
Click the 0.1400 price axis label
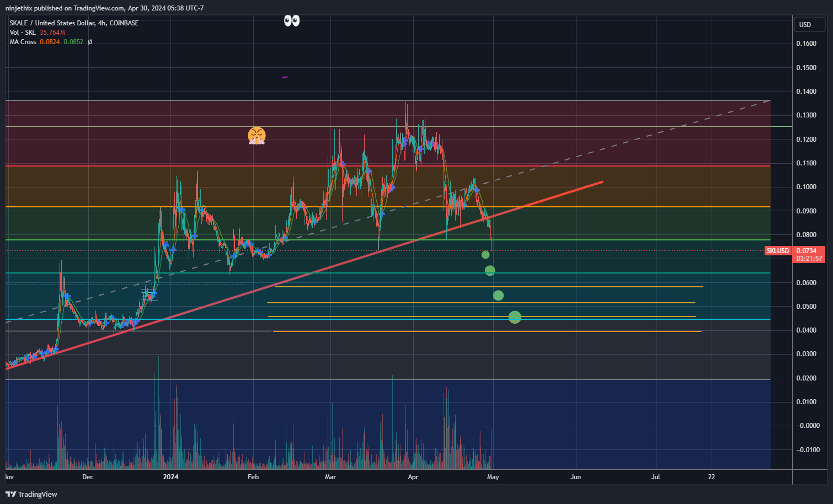(x=806, y=92)
